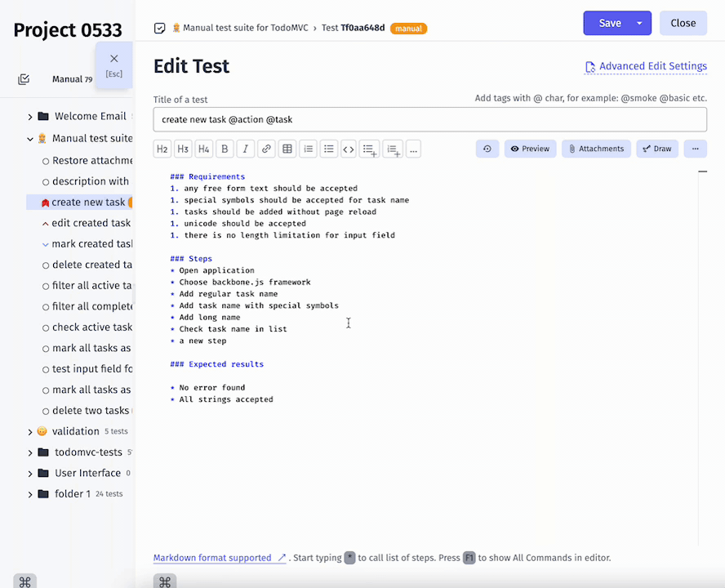Toggle the Preview mode
Image resolution: width=725 pixels, height=588 pixels.
pyautogui.click(x=531, y=149)
